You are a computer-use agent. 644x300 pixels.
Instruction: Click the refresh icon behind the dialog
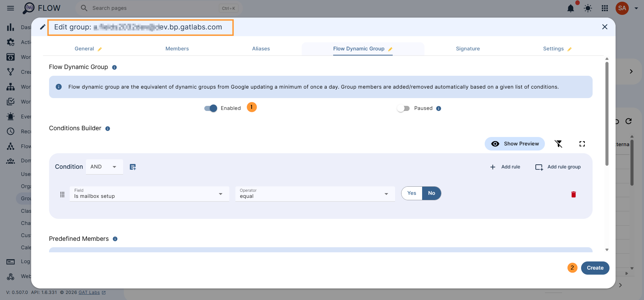coord(628,121)
